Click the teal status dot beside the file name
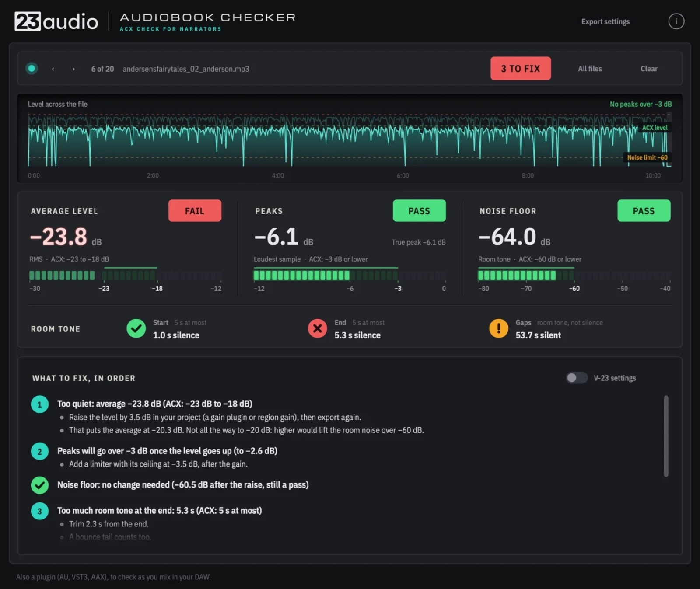 (x=31, y=69)
